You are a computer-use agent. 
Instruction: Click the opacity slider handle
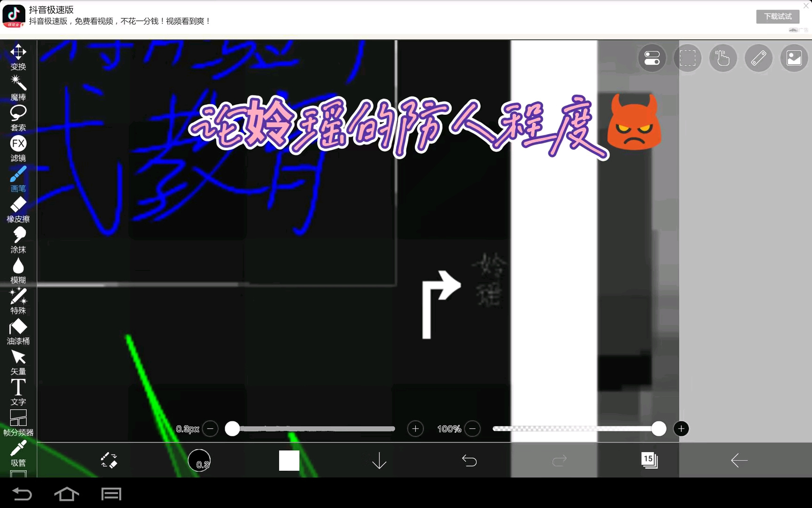click(x=659, y=429)
